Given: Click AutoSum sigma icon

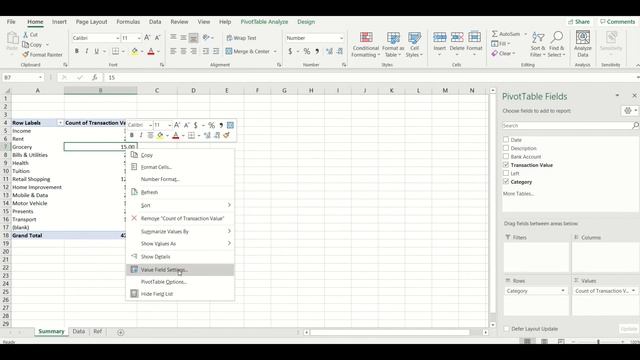Looking at the screenshot, I should [495, 34].
